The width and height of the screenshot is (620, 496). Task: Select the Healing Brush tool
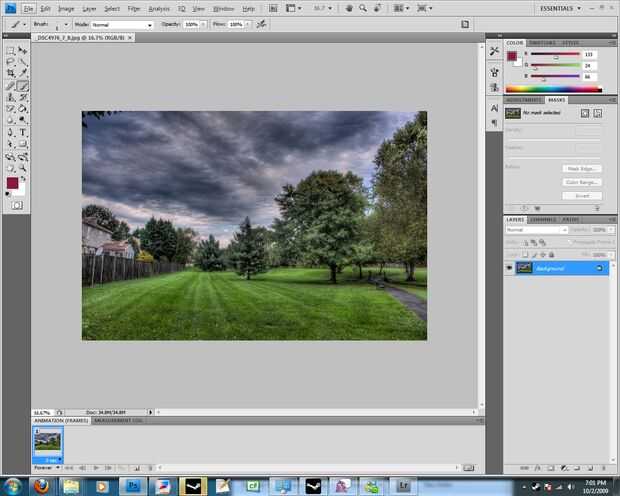point(11,85)
